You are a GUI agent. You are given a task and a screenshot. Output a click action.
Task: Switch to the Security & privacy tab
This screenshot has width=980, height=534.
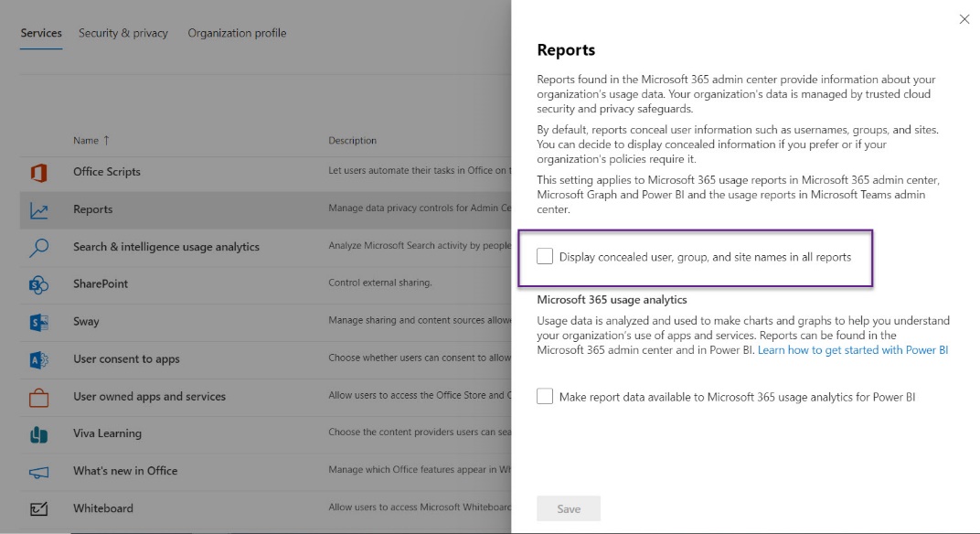(x=123, y=32)
